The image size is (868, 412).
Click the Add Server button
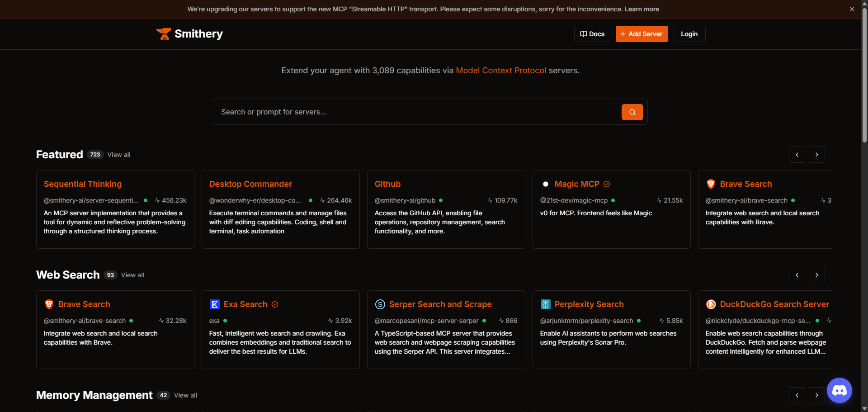[x=642, y=34]
